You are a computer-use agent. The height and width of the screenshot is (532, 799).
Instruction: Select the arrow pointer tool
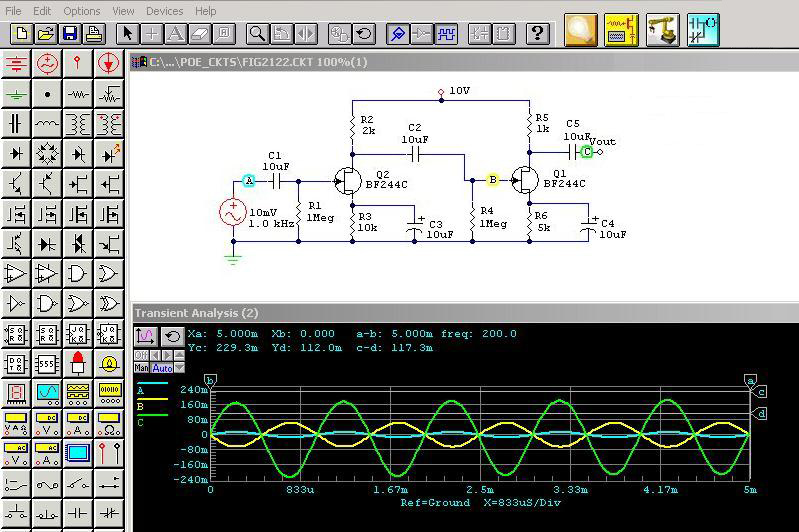pos(128,33)
